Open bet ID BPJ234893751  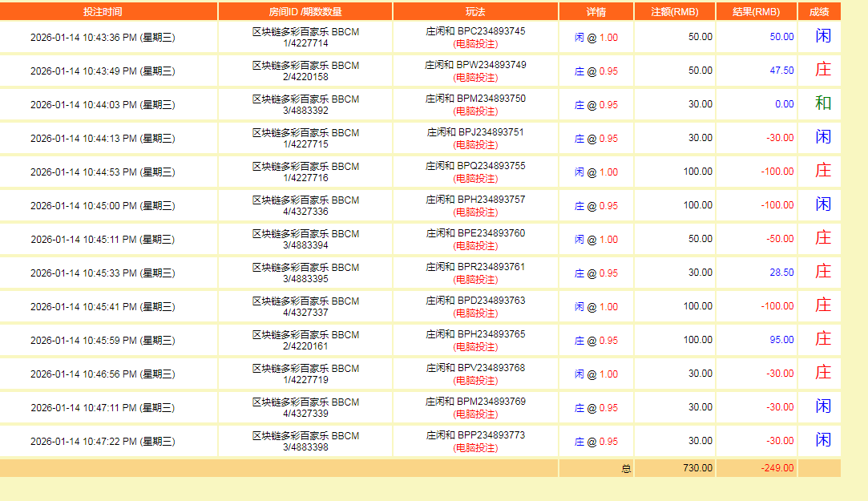(x=475, y=132)
